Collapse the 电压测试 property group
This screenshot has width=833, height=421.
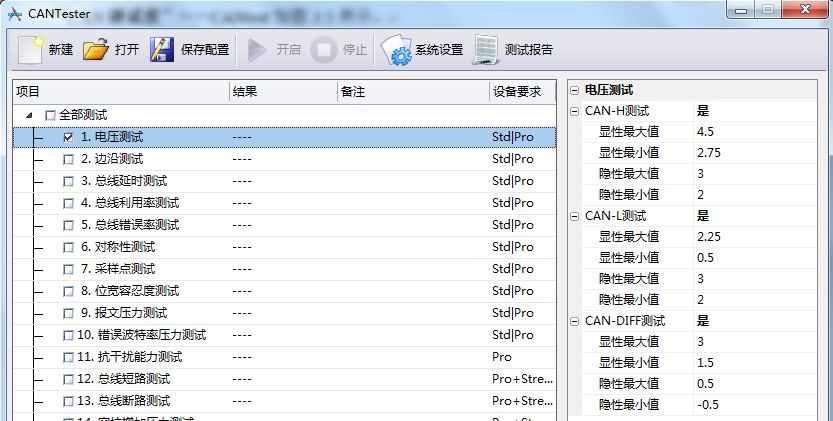(x=574, y=90)
